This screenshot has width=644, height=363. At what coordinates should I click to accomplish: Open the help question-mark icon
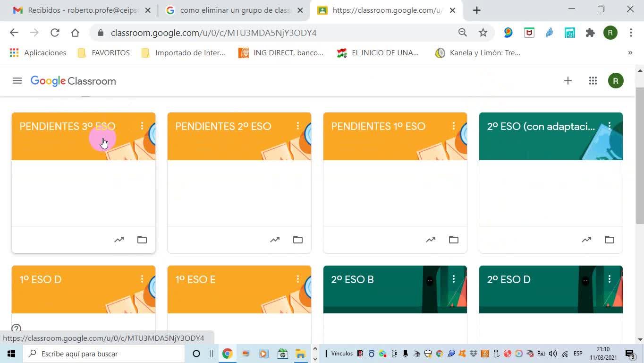tap(17, 328)
